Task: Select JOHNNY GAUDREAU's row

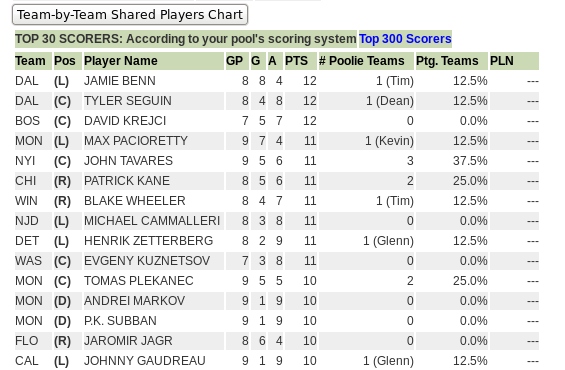Action: pos(277,361)
